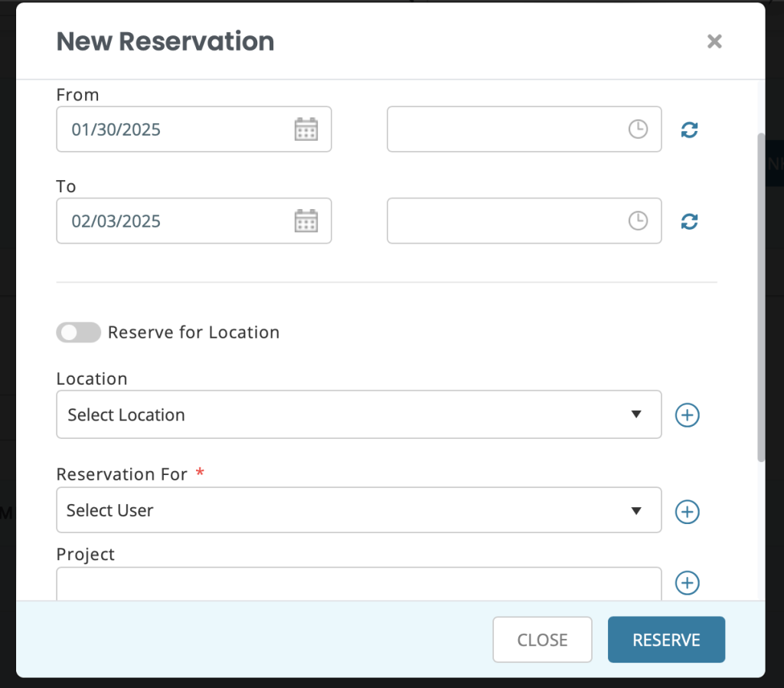
Task: Click the dialog's vertical scrollbar
Action: coord(761,297)
